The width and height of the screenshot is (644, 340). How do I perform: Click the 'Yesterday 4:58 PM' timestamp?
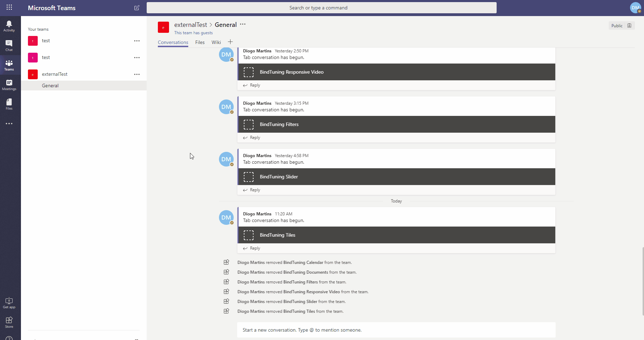(x=292, y=156)
